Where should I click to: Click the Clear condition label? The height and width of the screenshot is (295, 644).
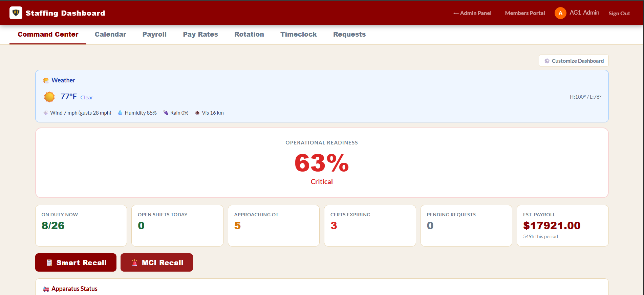click(x=87, y=98)
